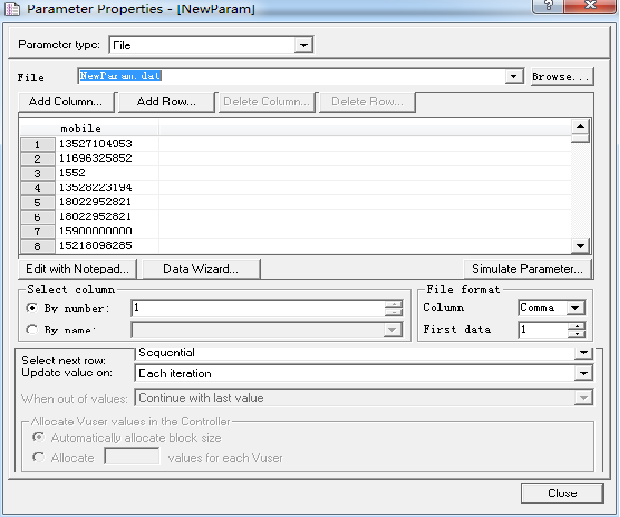Select the 'By number' radio button

(x=31, y=308)
